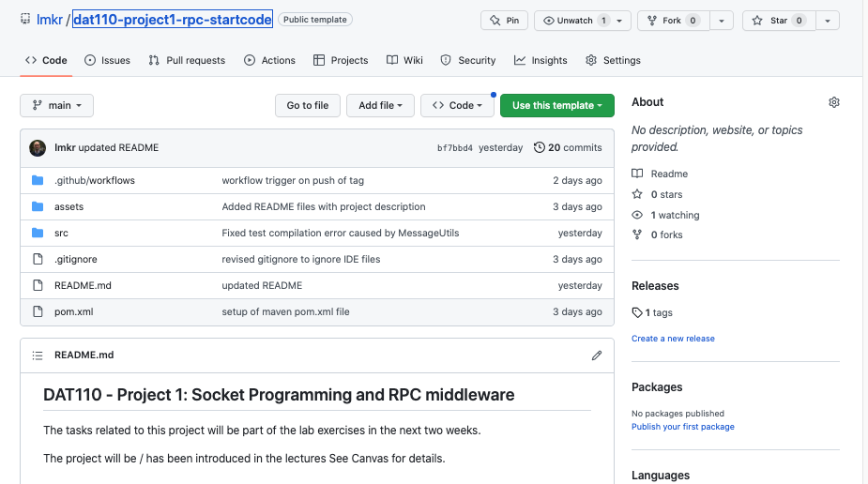Click the commit history clock icon

(x=540, y=148)
